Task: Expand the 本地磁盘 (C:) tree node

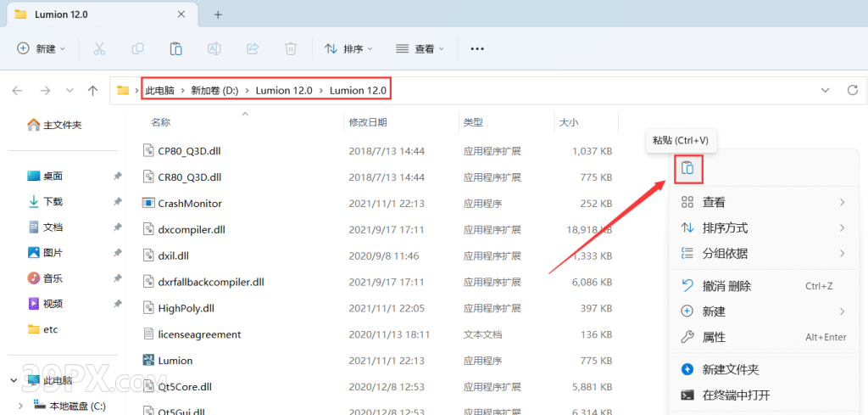Action: pyautogui.click(x=21, y=405)
